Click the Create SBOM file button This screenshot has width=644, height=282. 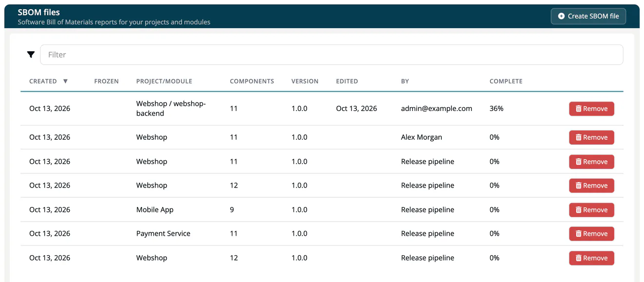(x=588, y=16)
